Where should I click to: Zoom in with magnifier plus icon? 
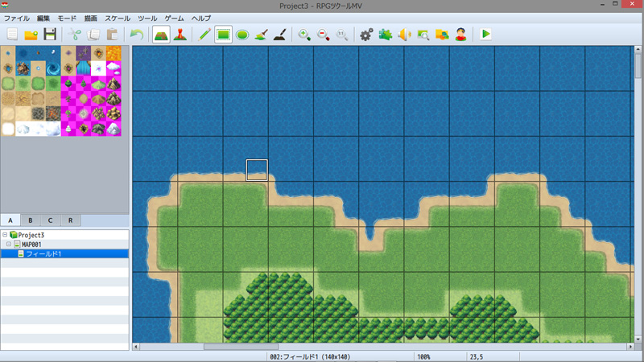304,35
